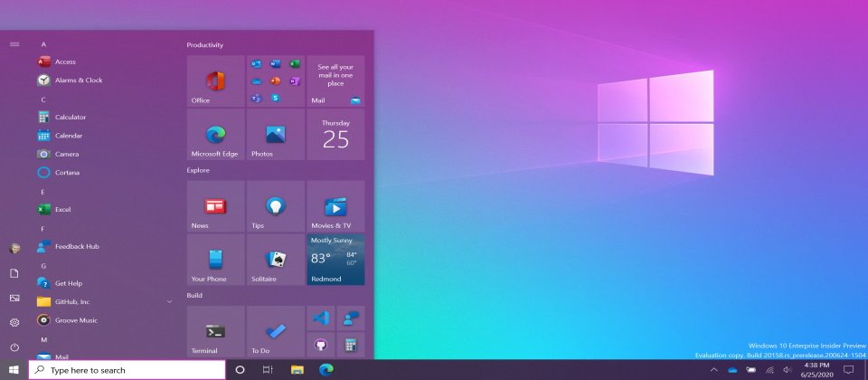The width and height of the screenshot is (868, 380).
Task: Open the Thursday 25 calendar tile
Action: pyautogui.click(x=335, y=135)
